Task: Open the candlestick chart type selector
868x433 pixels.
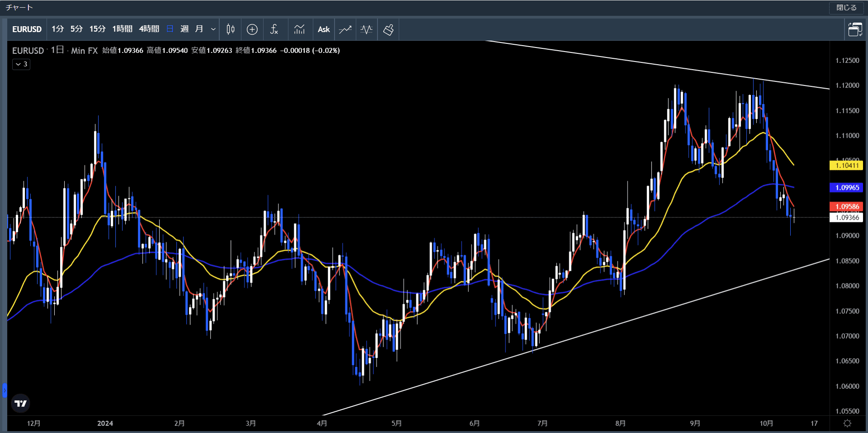Action: tap(231, 29)
